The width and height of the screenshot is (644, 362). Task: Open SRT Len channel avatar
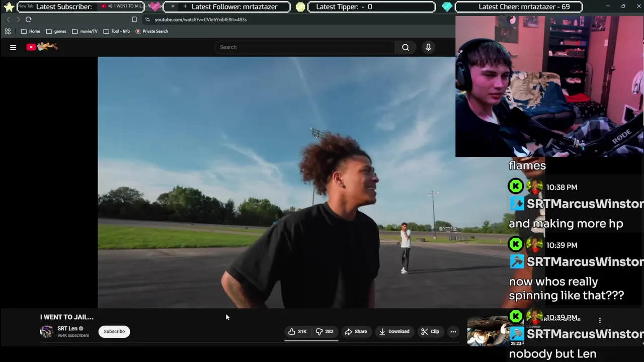[x=47, y=331]
